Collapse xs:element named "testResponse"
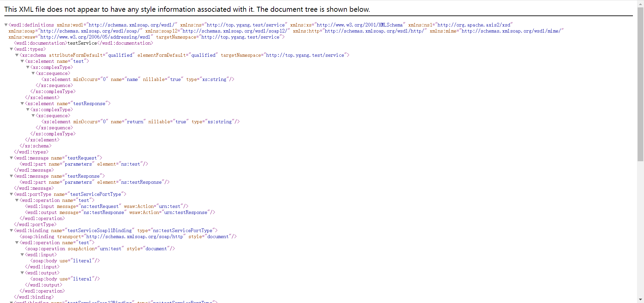Viewport: 644px width, 303px height. (x=22, y=103)
